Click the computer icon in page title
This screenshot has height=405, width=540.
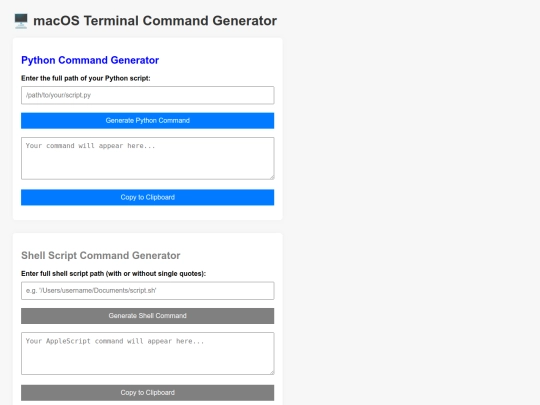click(x=21, y=21)
